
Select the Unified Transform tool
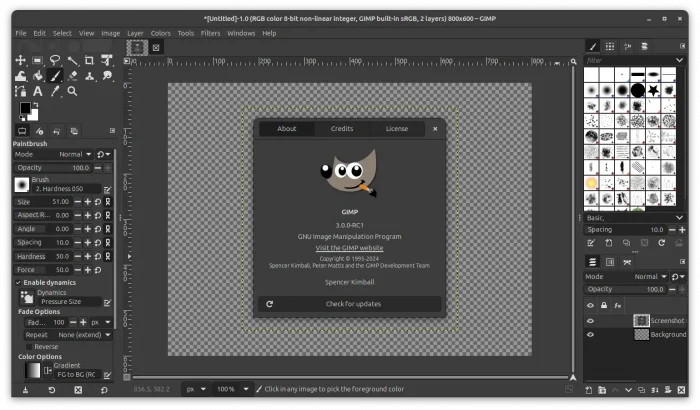click(107, 60)
